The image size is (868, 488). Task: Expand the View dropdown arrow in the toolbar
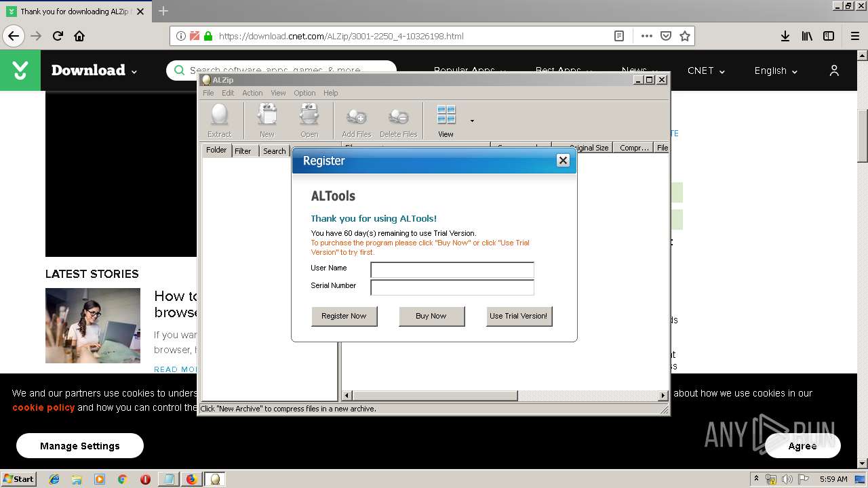(472, 121)
